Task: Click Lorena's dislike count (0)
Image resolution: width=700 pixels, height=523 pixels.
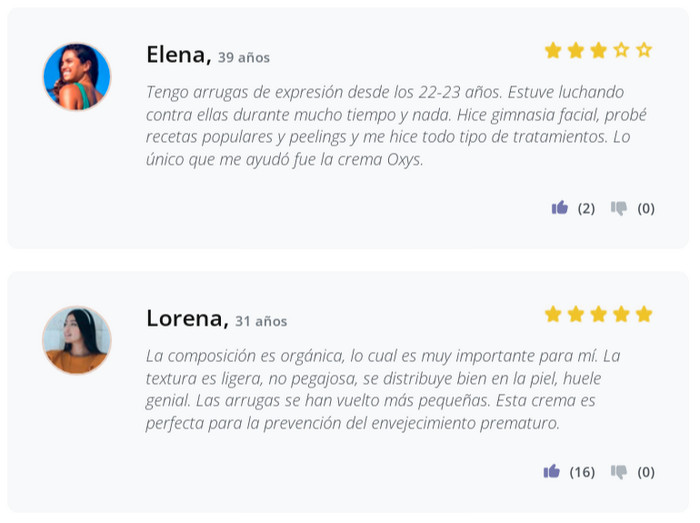Action: [646, 472]
